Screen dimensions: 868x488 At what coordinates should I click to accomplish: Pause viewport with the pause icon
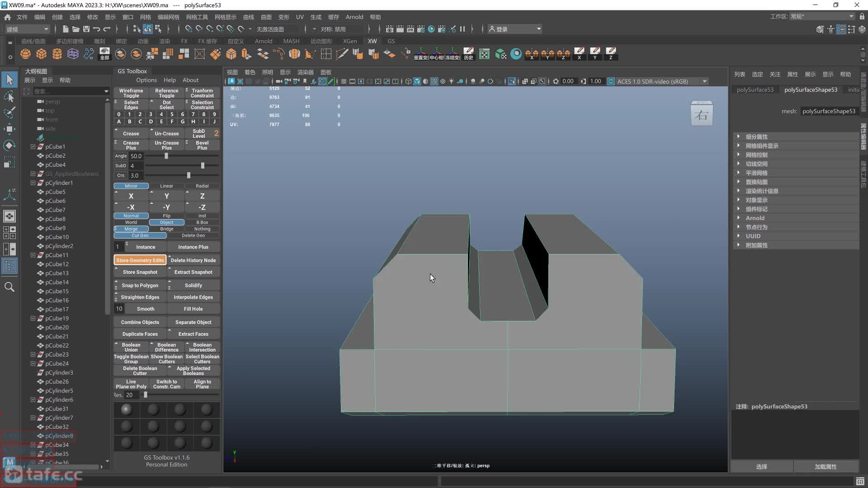pos(462,29)
